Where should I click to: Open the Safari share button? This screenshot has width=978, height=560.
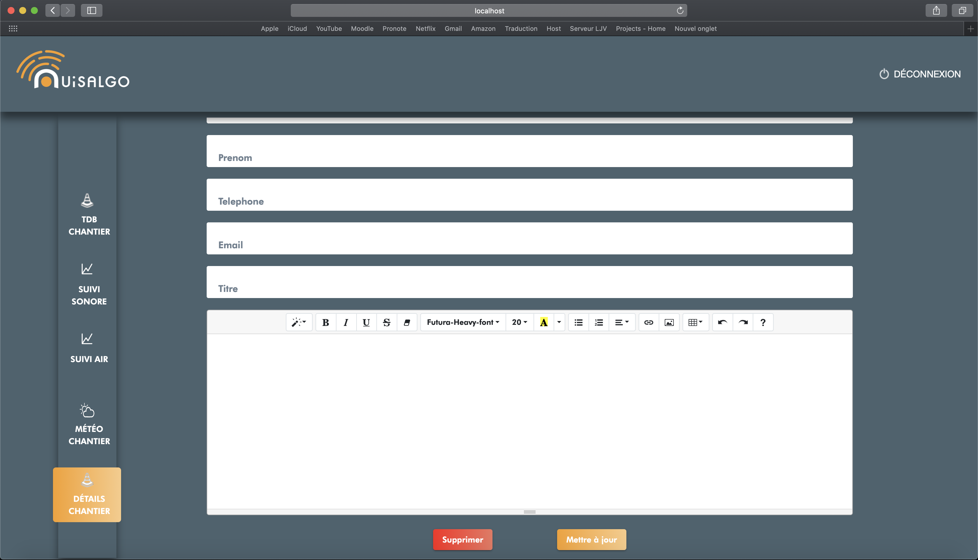click(936, 10)
